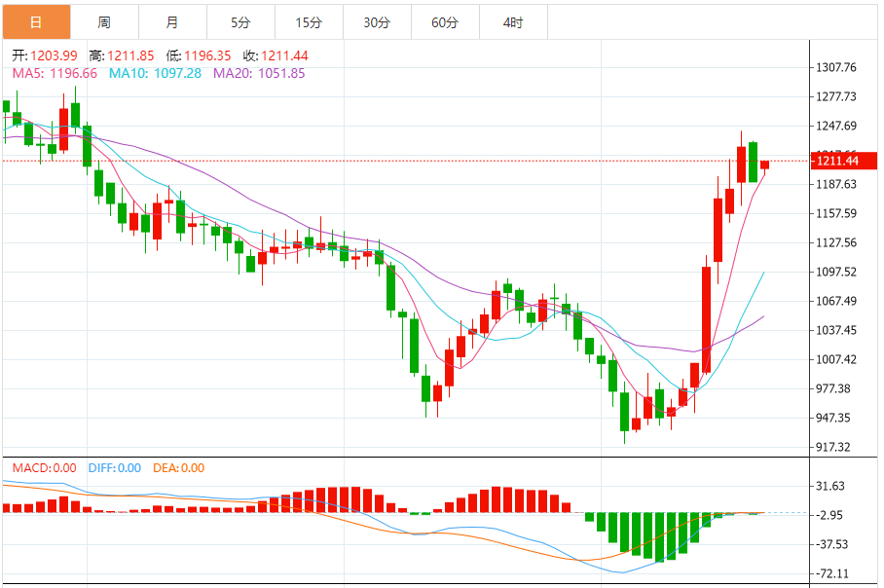Click the 1127.56 price axis label
The width and height of the screenshot is (884, 588).
click(x=836, y=243)
